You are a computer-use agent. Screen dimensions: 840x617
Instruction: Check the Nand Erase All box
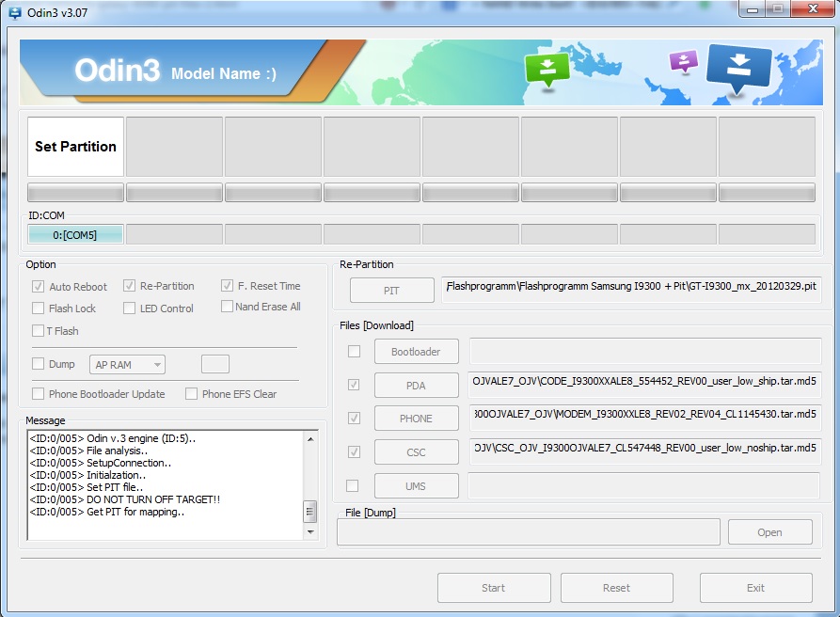[227, 307]
